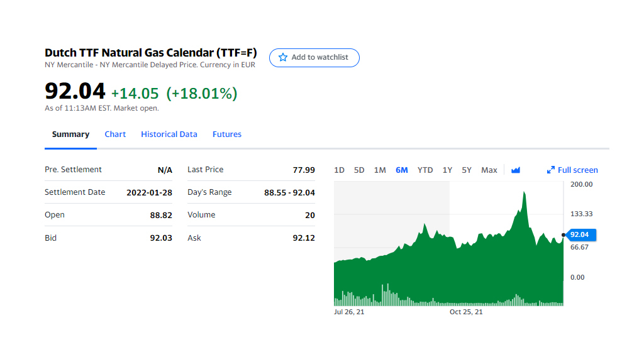Pick the 5Y chart range
Image resolution: width=644 pixels, height=362 pixels.
tap(467, 170)
